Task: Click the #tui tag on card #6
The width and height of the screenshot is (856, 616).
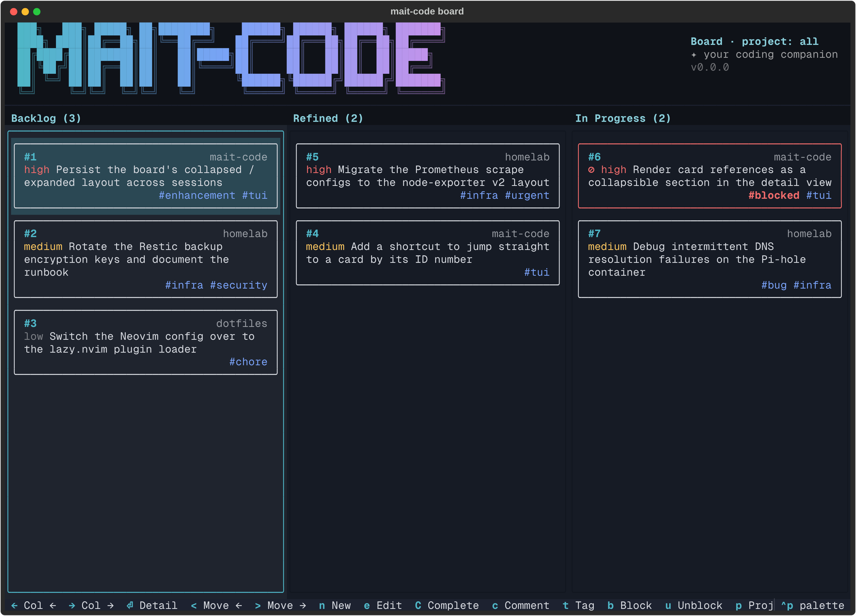Action: pos(819,195)
